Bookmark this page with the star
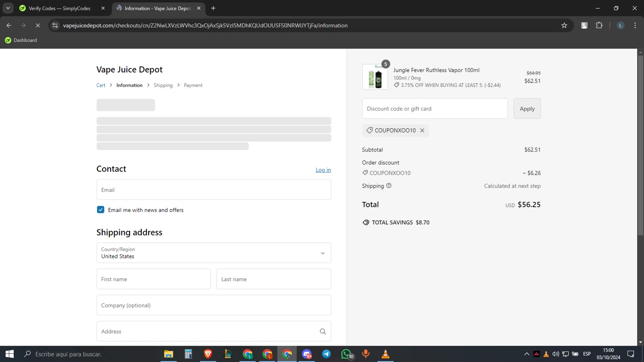Image resolution: width=644 pixels, height=362 pixels. pos(564,25)
